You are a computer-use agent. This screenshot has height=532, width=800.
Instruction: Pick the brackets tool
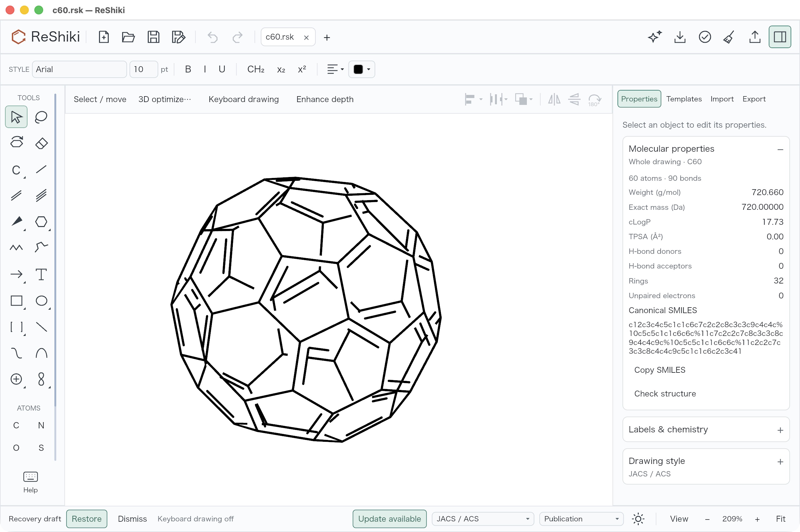(16, 327)
